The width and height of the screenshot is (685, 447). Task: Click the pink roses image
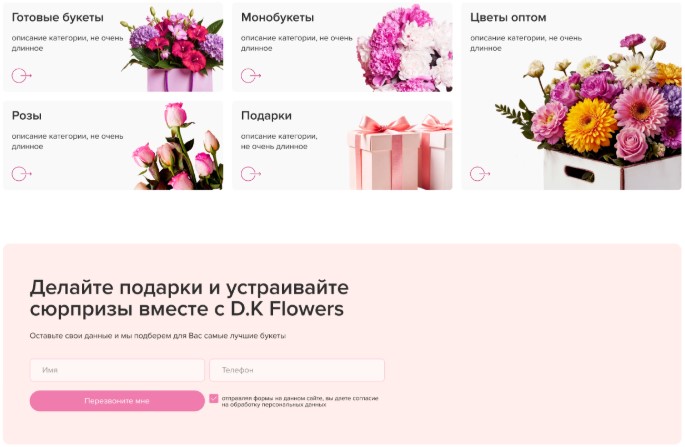pos(178,146)
